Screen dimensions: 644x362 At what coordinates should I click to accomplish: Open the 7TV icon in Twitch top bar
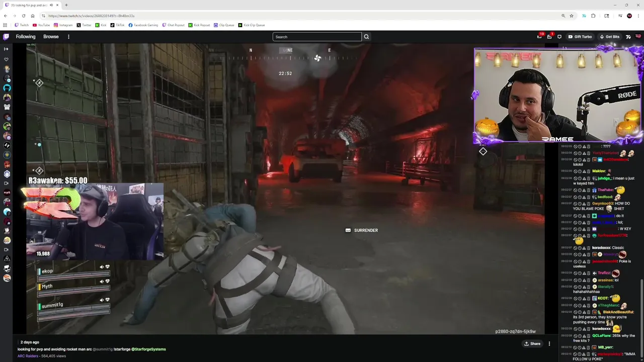(x=628, y=37)
